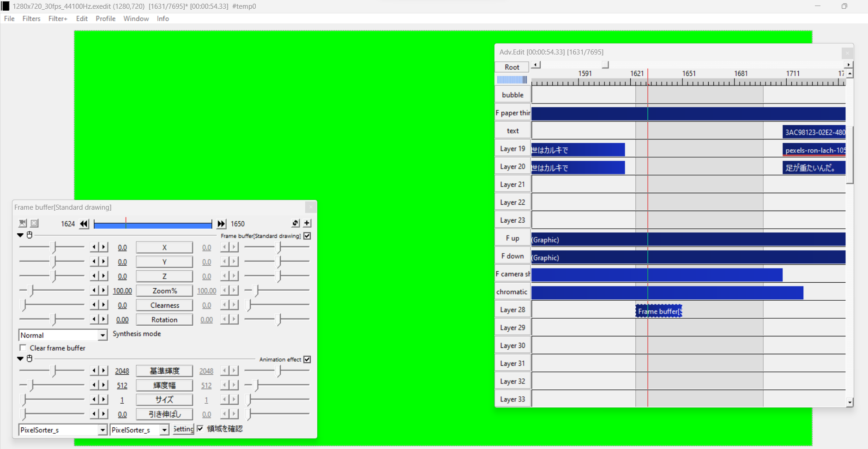Collapse the Animation effect section triangle

click(20, 359)
